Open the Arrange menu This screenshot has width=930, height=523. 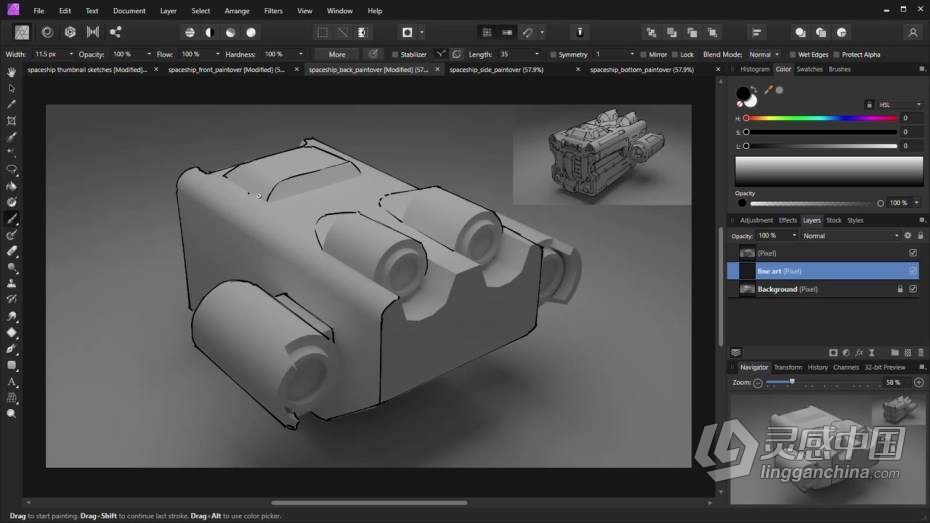click(x=237, y=11)
